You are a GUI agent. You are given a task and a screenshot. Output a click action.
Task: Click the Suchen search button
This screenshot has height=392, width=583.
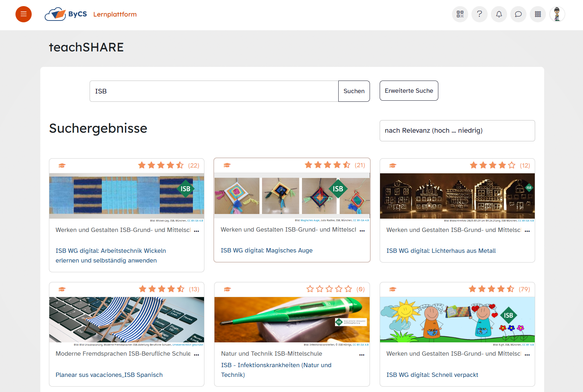[354, 91]
